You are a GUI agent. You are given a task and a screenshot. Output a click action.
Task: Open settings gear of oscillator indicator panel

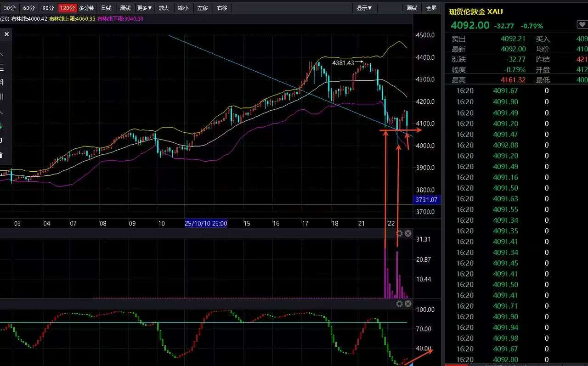[x=399, y=304]
